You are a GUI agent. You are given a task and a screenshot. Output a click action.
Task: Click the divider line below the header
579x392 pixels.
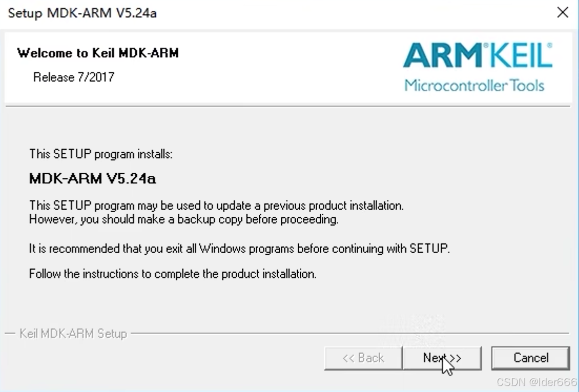coord(288,106)
